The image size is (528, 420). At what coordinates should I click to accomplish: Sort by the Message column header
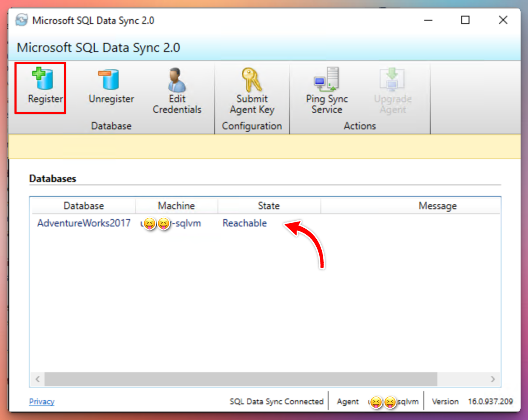(x=437, y=205)
